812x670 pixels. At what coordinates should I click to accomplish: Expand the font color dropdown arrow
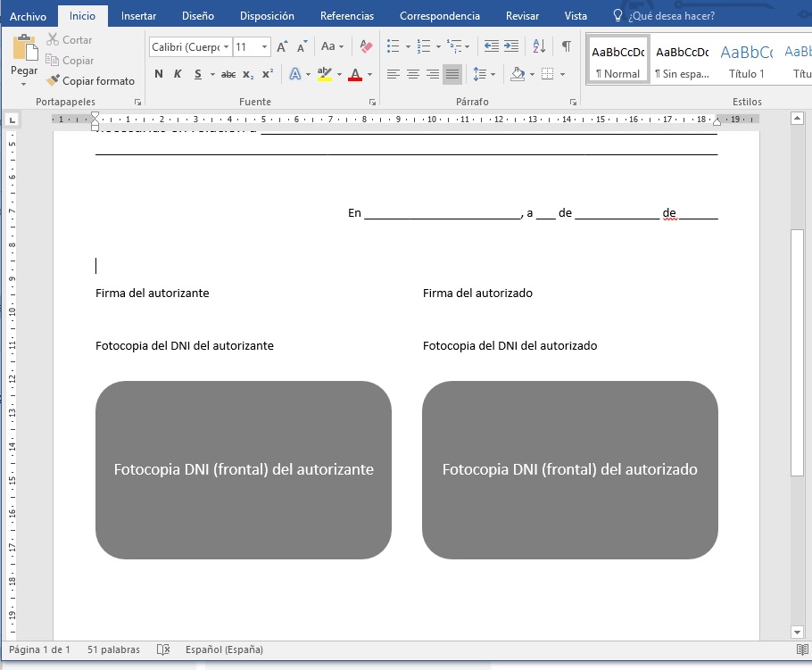click(369, 75)
